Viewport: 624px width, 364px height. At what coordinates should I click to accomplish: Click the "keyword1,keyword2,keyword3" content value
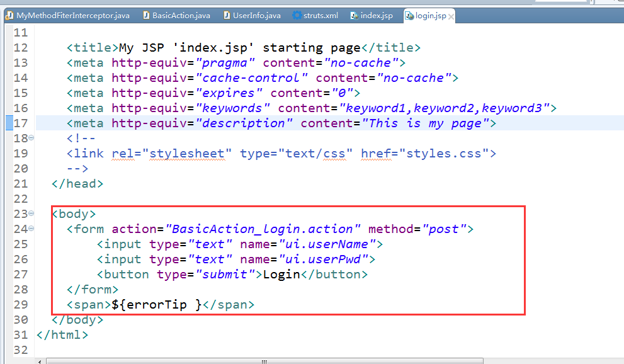tap(444, 108)
